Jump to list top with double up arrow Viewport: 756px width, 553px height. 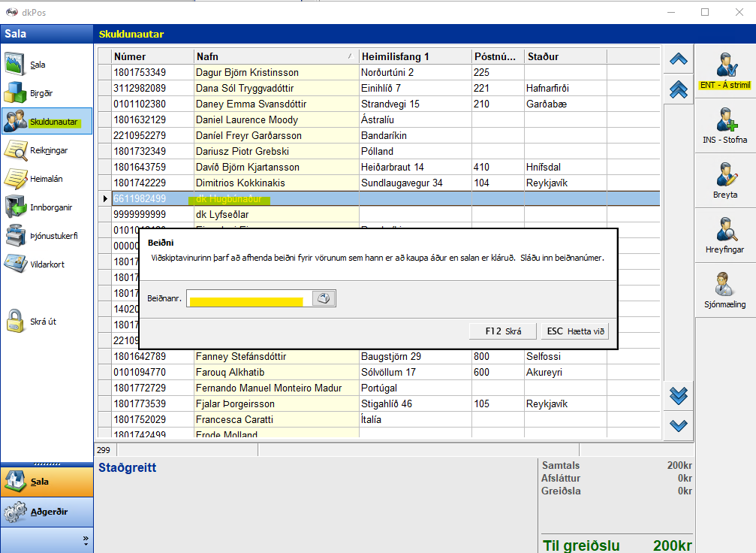click(679, 89)
